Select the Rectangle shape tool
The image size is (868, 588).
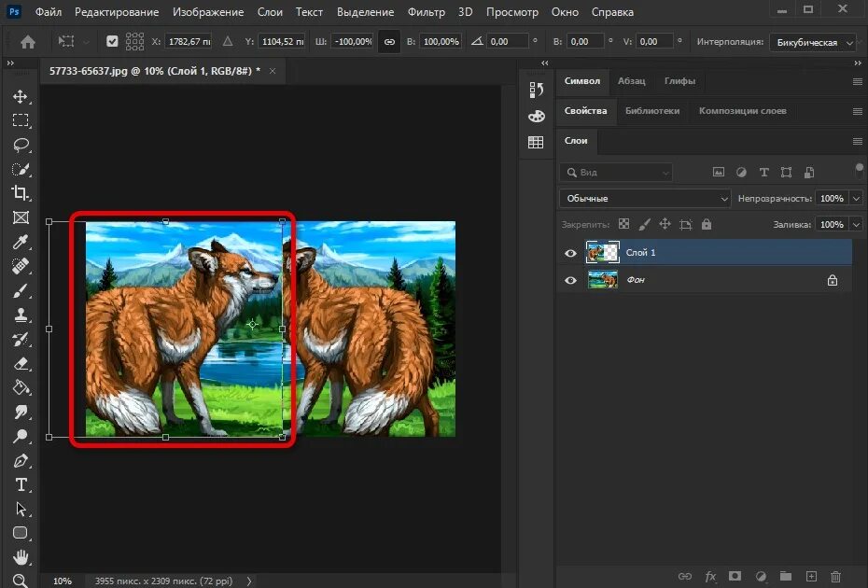click(x=21, y=533)
